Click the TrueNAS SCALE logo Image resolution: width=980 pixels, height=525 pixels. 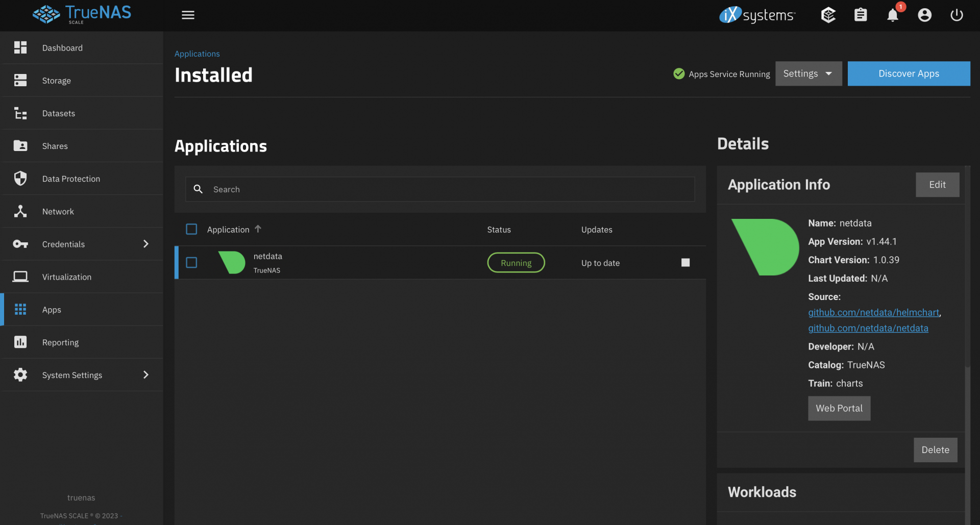[82, 14]
